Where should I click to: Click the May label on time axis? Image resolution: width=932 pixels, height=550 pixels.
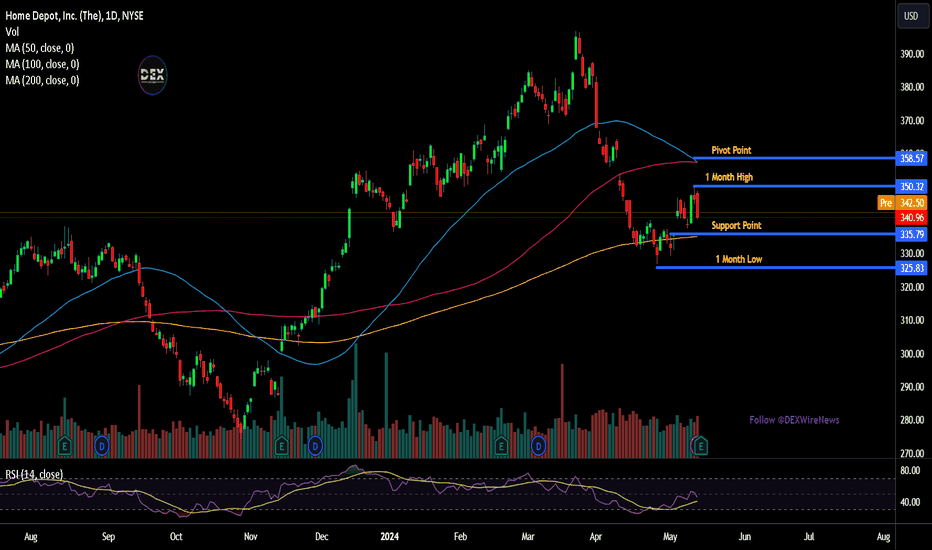[x=670, y=536]
